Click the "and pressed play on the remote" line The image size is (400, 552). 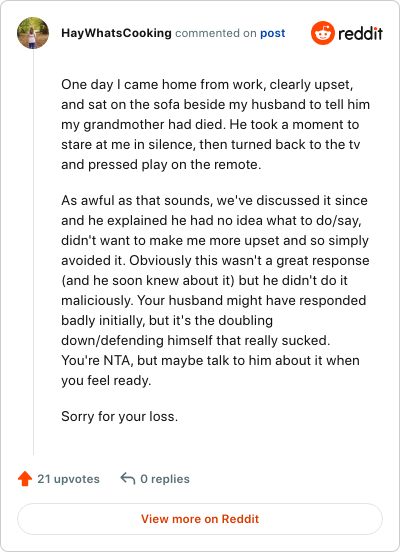click(161, 164)
